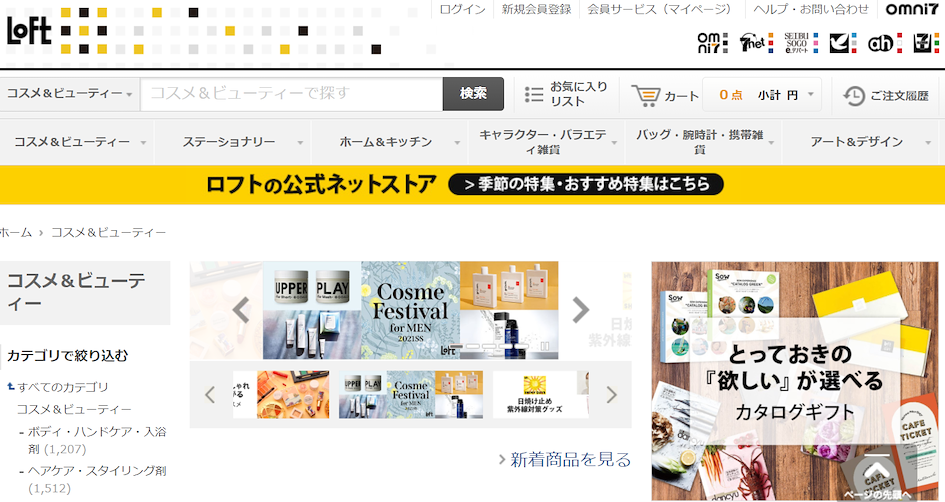Viewport: 945px width, 502px height.
Task: Click the shopping cart icon
Action: [645, 95]
